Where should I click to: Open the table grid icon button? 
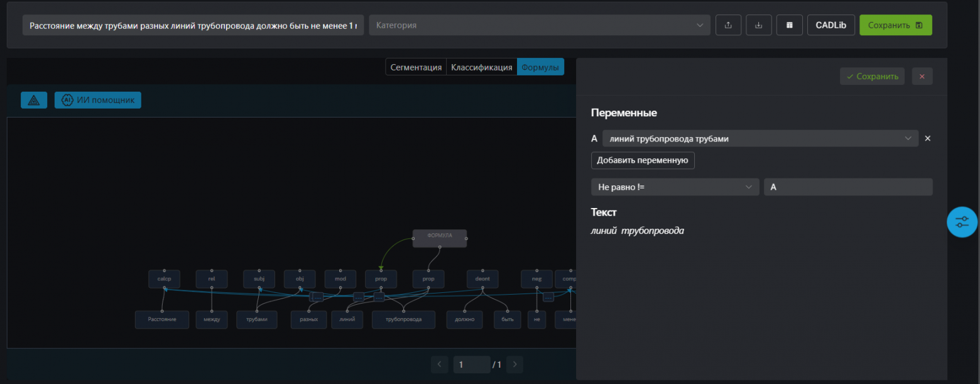click(x=789, y=25)
